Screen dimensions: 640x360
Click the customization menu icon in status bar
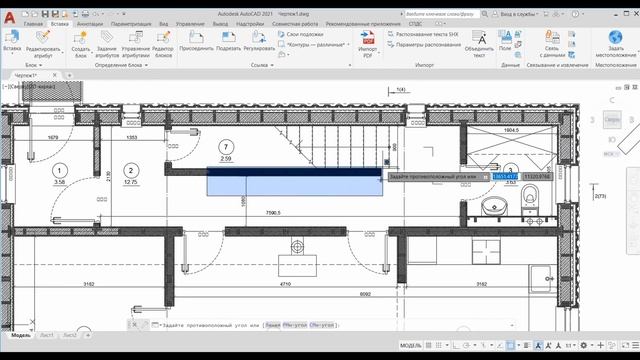tap(636, 345)
